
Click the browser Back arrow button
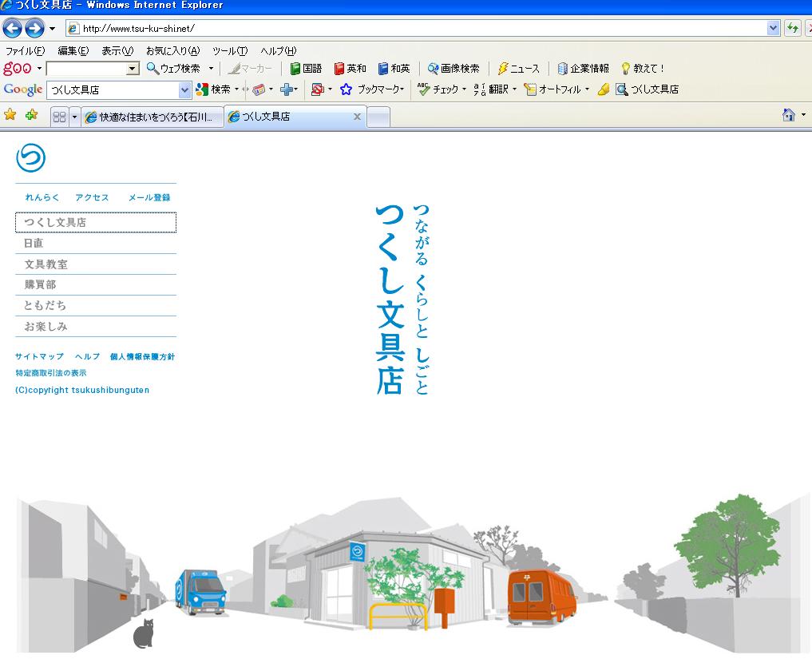click(x=13, y=29)
